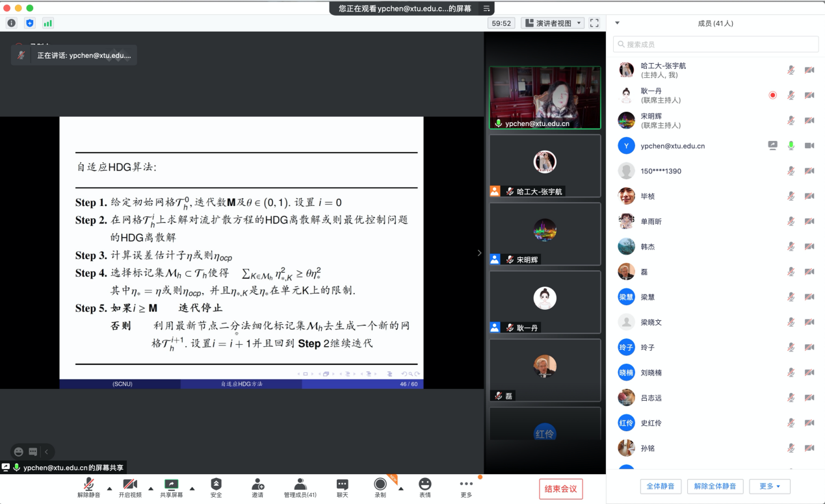
Task: Click the 解除静音 microphone button
Action: click(89, 485)
